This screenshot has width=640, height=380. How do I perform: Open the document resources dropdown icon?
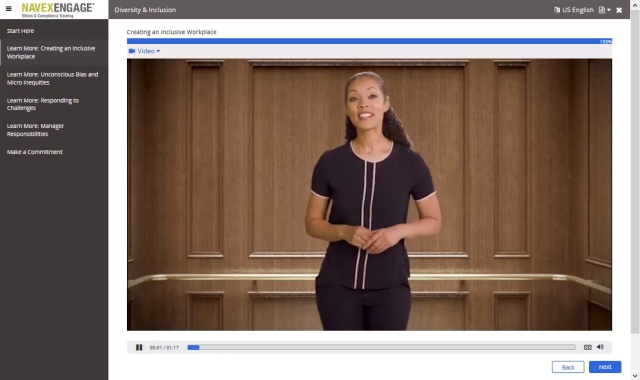tap(604, 10)
